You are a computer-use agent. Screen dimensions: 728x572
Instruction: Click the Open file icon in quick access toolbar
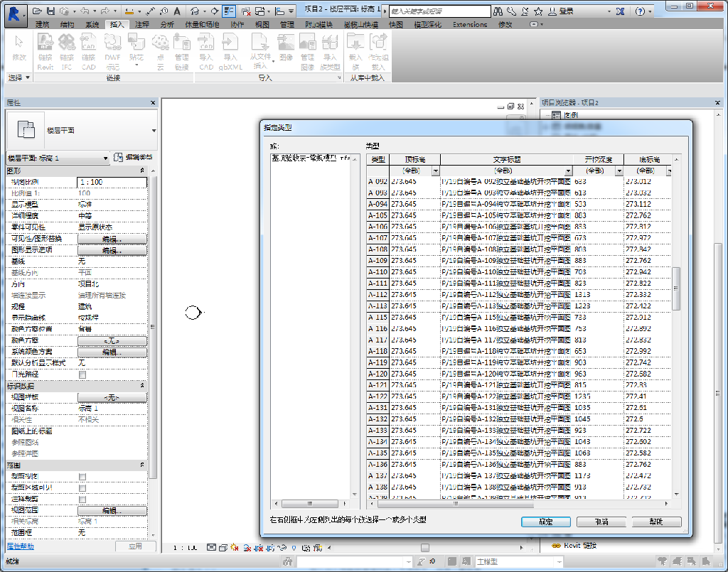(37, 11)
